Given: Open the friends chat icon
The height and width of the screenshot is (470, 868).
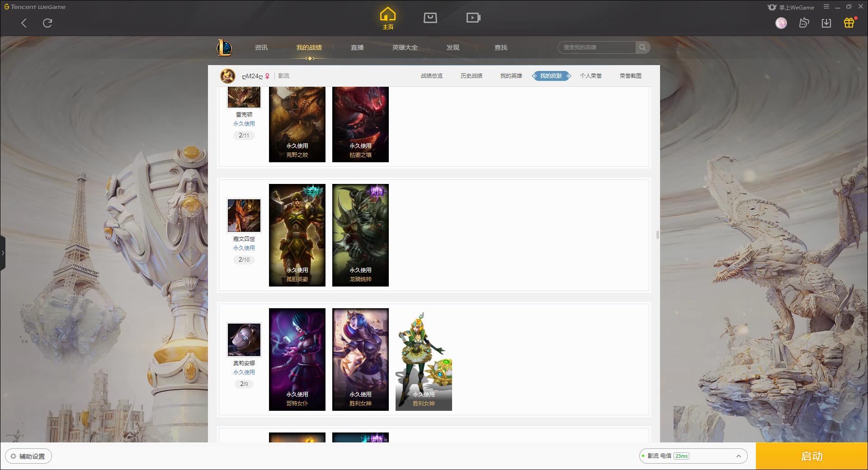Looking at the screenshot, I should [x=804, y=23].
